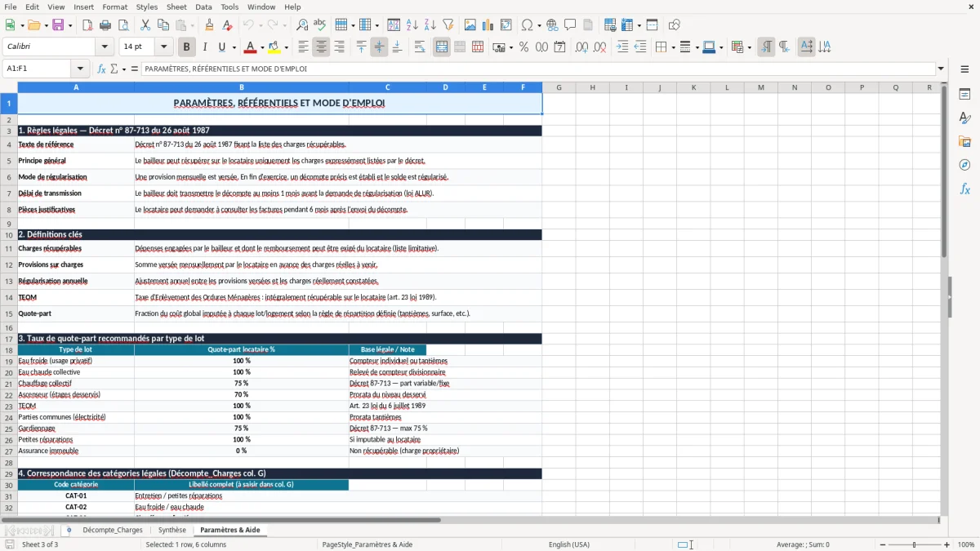This screenshot has width=980, height=551.
Task: Click the Clear Direct Formatting icon
Action: [228, 25]
